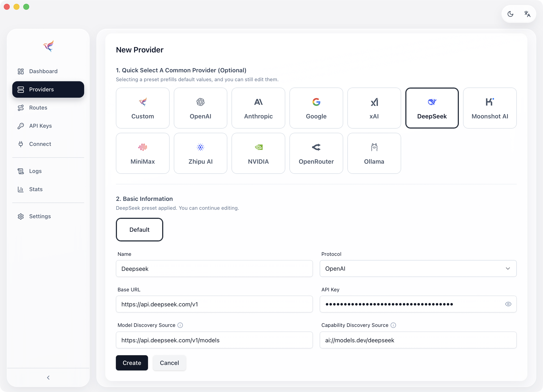Show Capability Discovery Source info tooltip

pos(393,325)
